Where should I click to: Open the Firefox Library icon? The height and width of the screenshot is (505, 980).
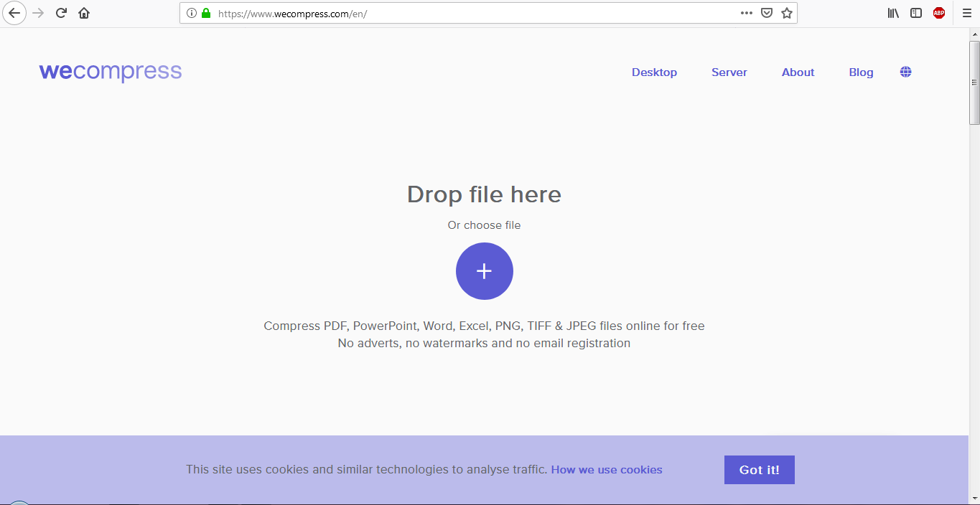[892, 12]
